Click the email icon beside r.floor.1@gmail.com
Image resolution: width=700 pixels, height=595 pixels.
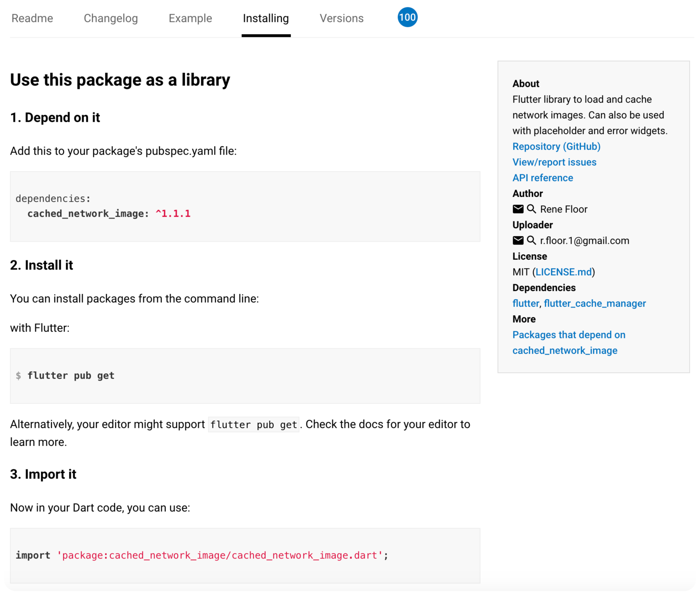518,240
